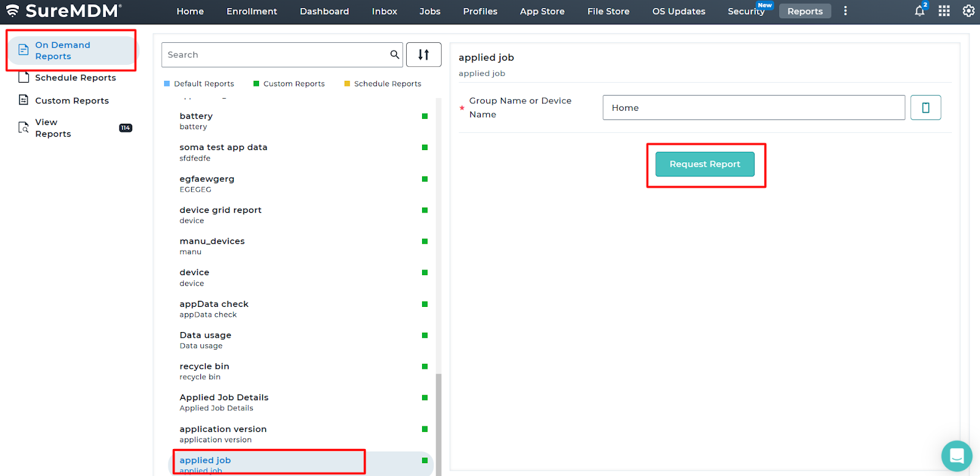980x476 pixels.
Task: Open Schedule Reports in the sidebar
Action: [x=75, y=78]
